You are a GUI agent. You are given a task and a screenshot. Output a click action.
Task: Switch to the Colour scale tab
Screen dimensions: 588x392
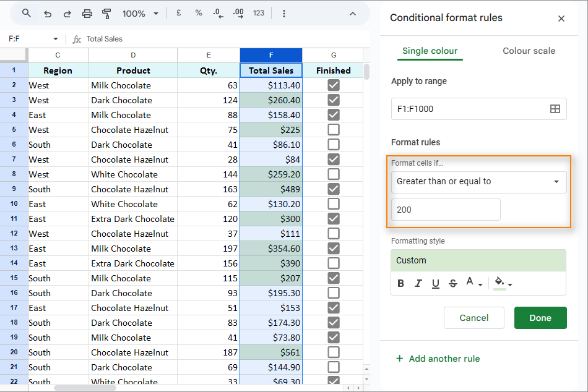tap(529, 51)
